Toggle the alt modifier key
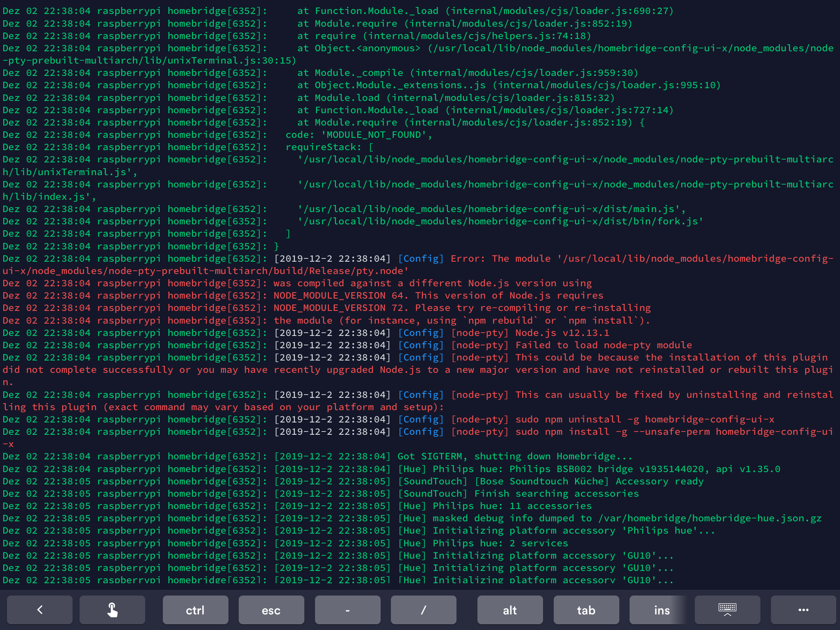 pos(510,610)
